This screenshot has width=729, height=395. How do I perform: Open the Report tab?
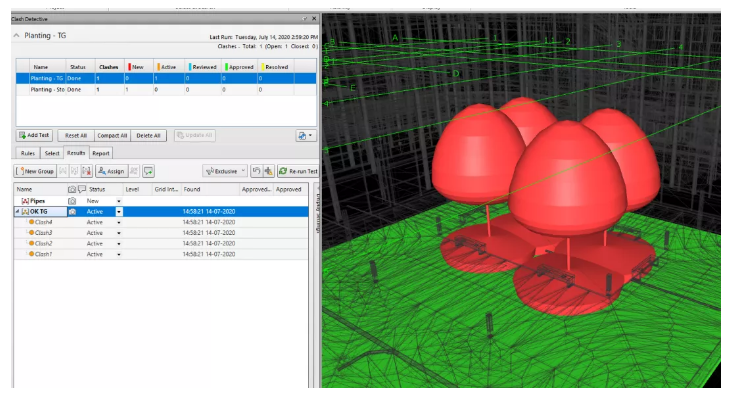(x=100, y=153)
